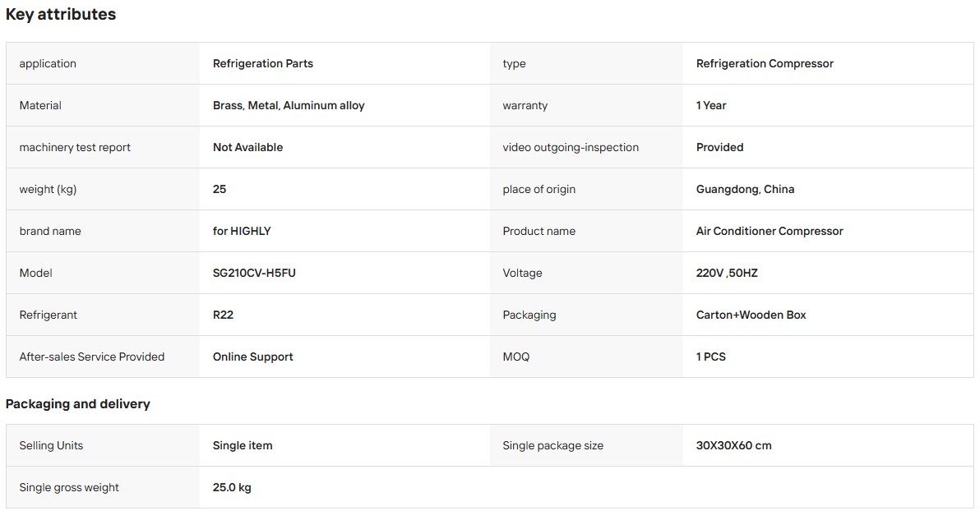Select the Brass, Metal, Aluminum alloy text
Screen dimensions: 980x520
(x=289, y=105)
